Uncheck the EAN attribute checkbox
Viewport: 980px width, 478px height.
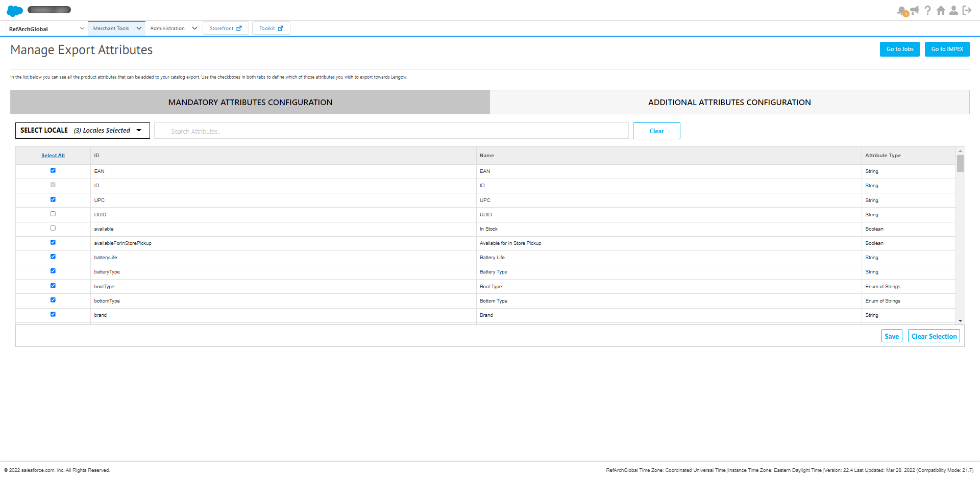click(53, 170)
